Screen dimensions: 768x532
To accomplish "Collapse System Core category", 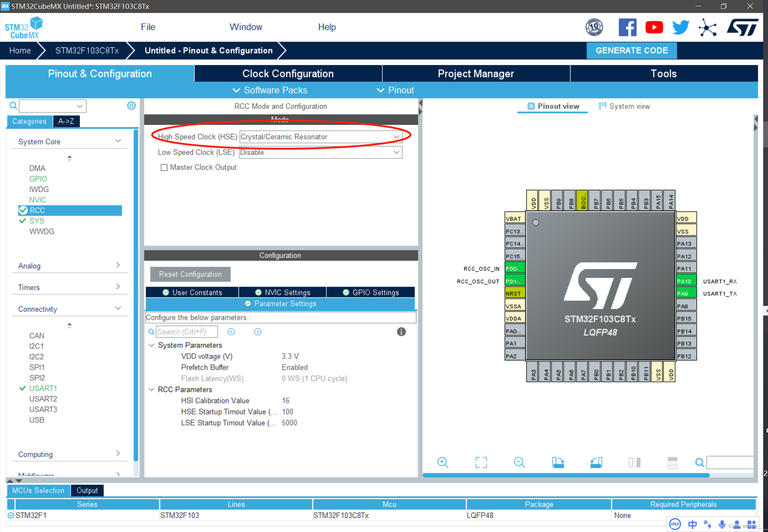I will coord(118,141).
